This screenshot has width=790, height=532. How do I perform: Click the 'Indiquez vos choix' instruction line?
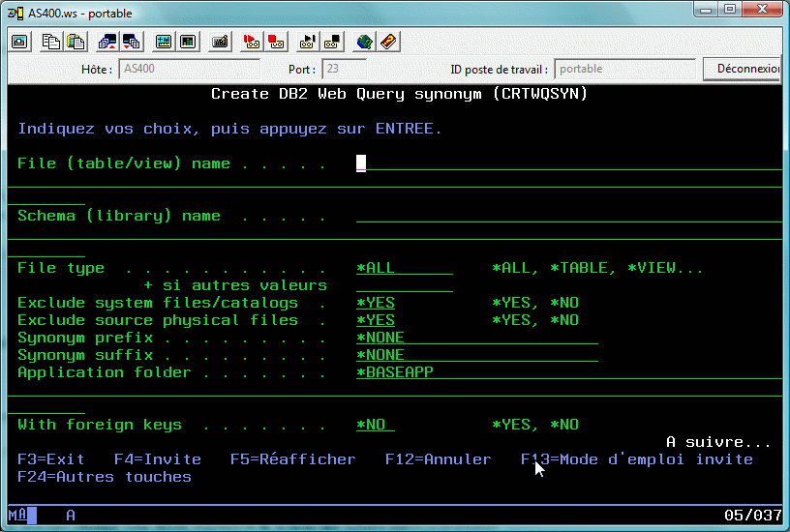click(229, 129)
